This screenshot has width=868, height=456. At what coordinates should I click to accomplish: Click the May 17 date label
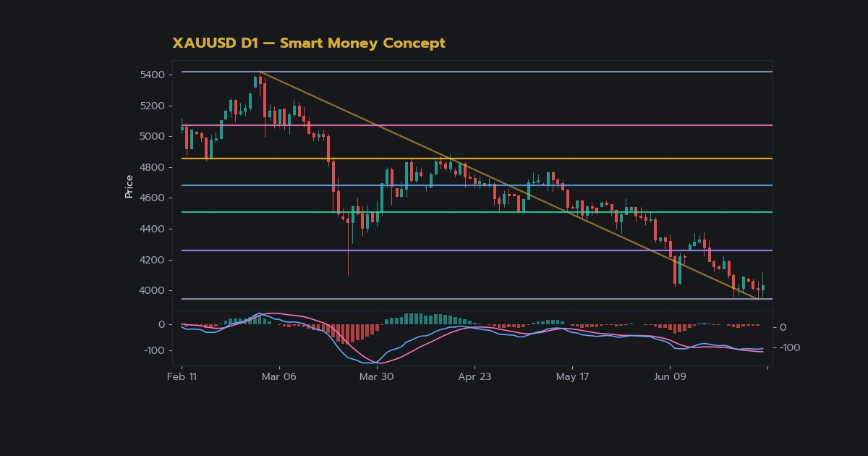click(572, 377)
